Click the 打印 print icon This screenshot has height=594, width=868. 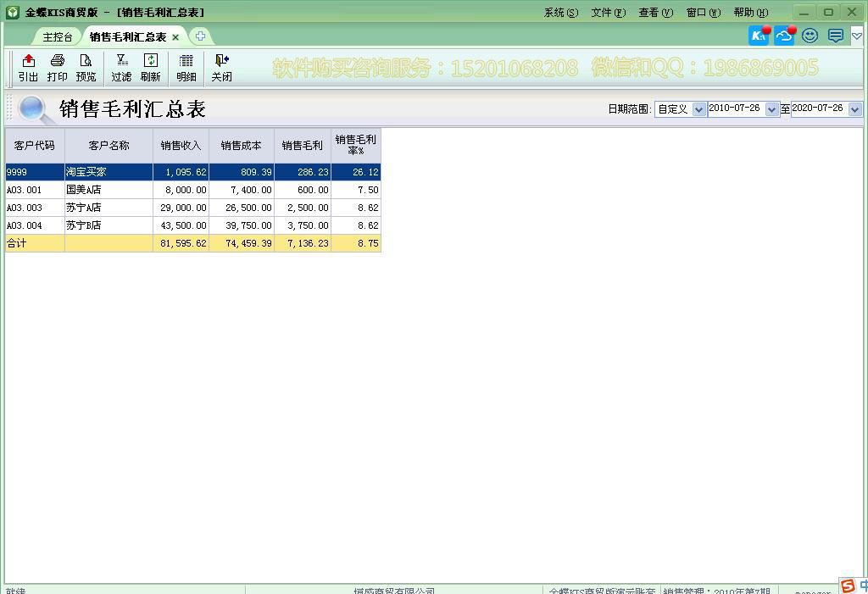click(x=57, y=68)
